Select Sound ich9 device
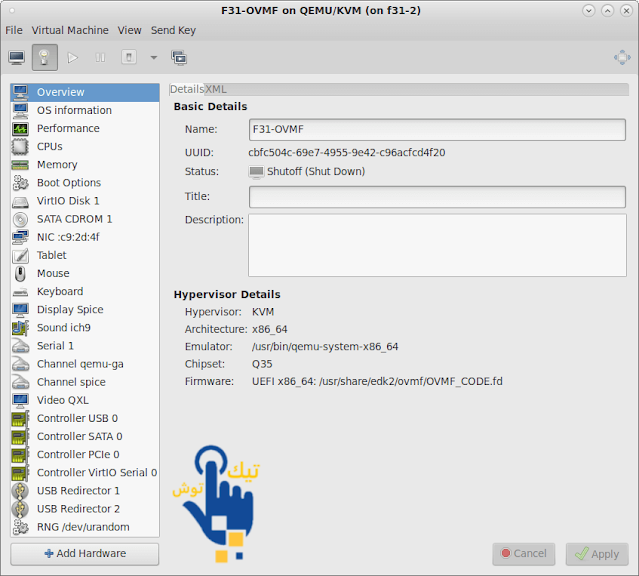 [x=85, y=328]
